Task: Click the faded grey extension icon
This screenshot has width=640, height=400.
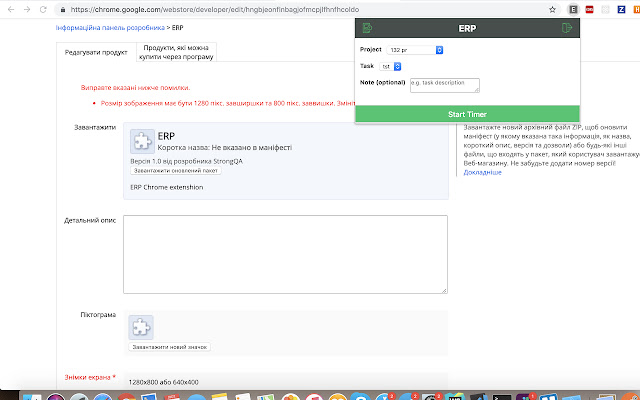Action: (605, 9)
